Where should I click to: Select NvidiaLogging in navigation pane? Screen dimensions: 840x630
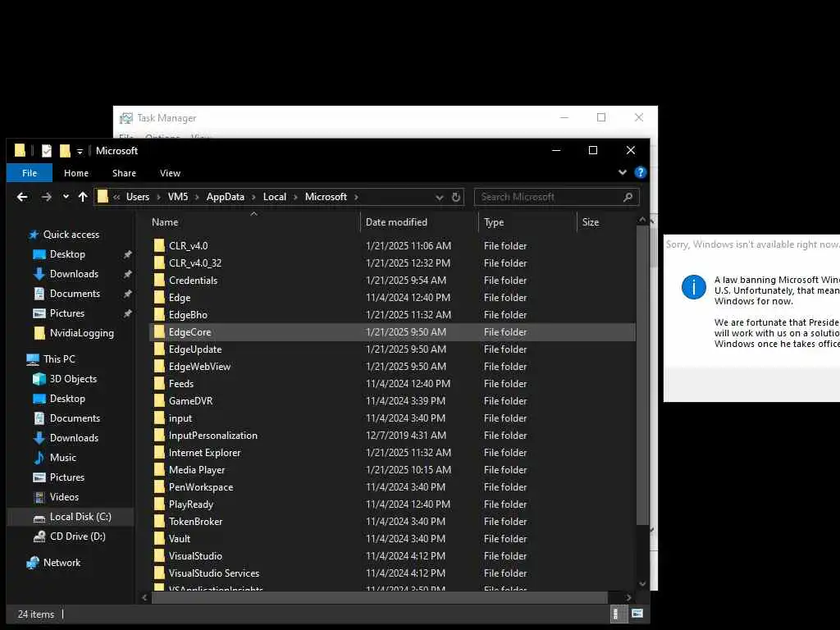[81, 333]
